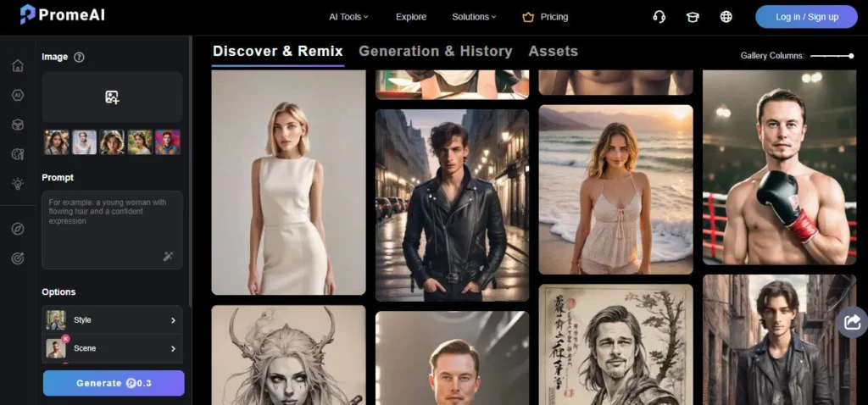Click Log in / Sign up button
Image resolution: width=868 pixels, height=405 pixels.
807,17
